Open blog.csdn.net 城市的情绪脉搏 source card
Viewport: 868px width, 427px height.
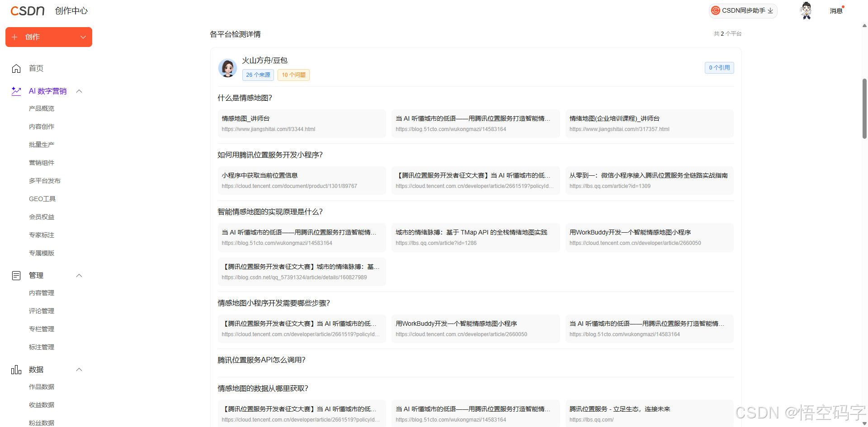click(x=302, y=272)
